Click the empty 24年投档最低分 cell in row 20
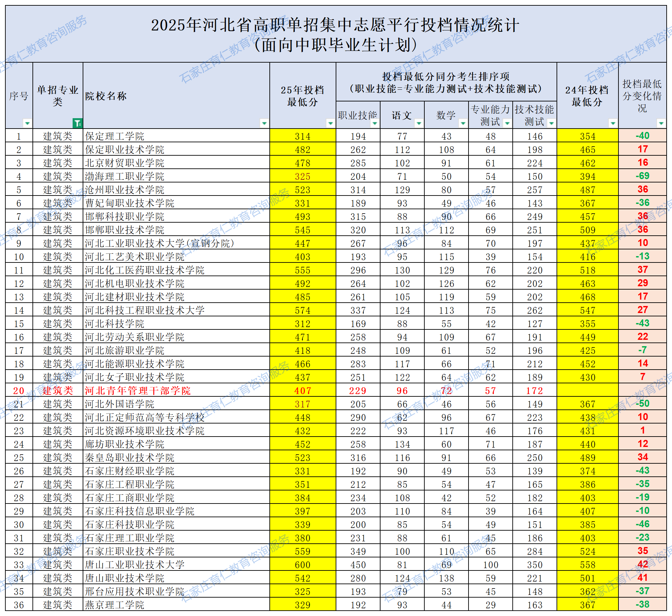 point(588,390)
